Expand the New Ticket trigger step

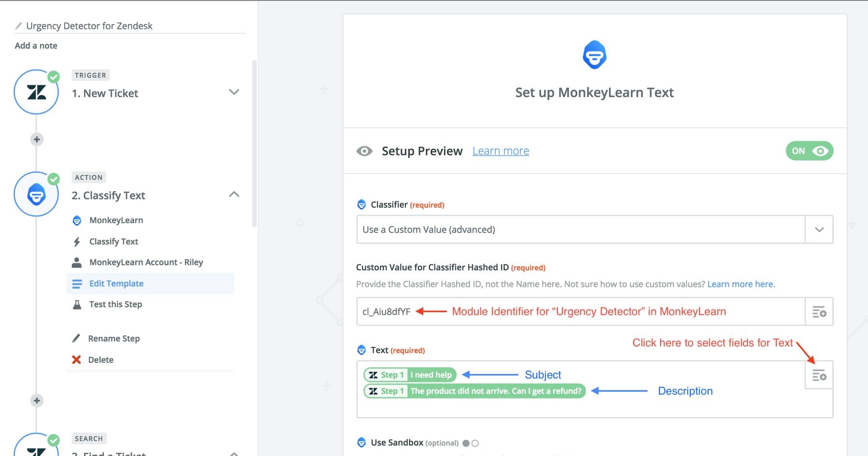click(234, 92)
